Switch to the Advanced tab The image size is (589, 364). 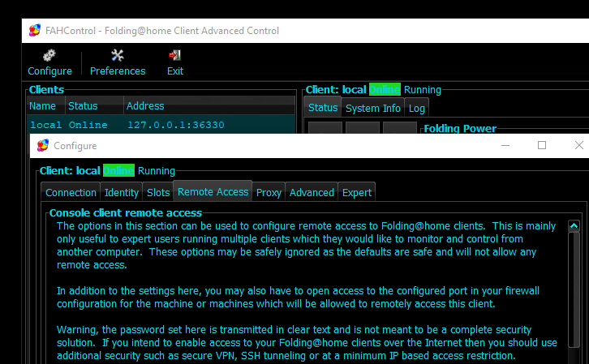point(312,192)
